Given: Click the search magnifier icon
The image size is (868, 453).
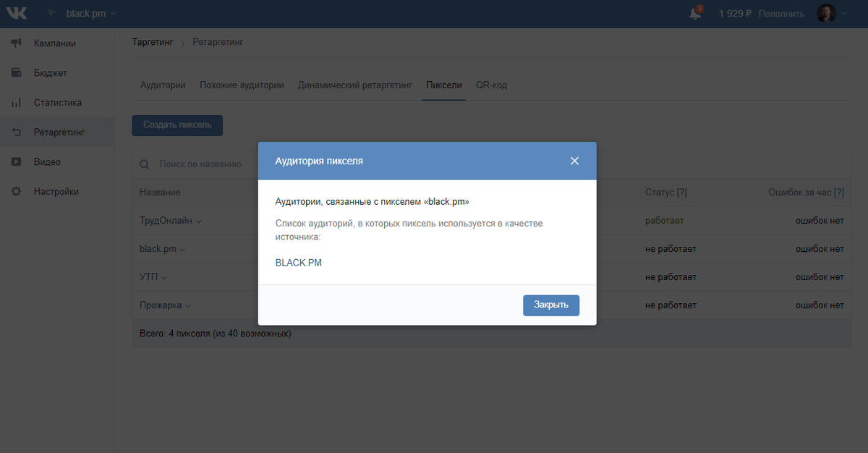Looking at the screenshot, I should click(x=145, y=164).
